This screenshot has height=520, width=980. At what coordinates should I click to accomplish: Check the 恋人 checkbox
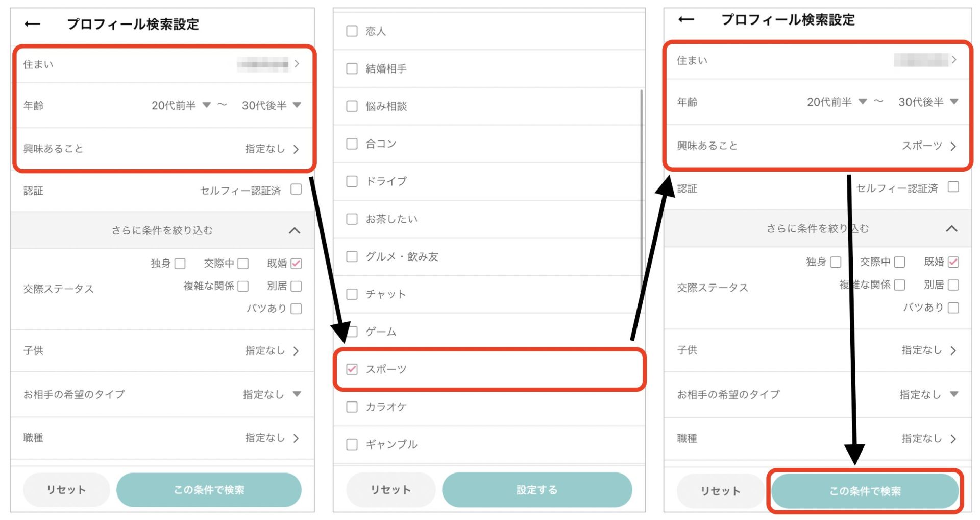point(352,31)
